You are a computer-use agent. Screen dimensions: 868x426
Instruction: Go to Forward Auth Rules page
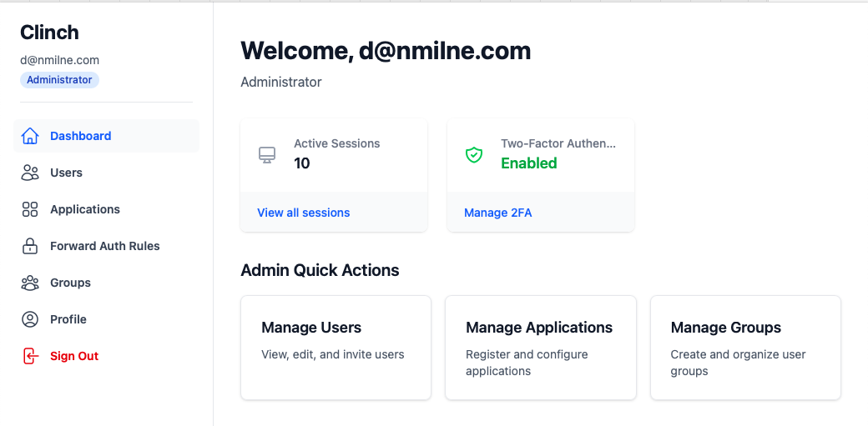(x=104, y=246)
